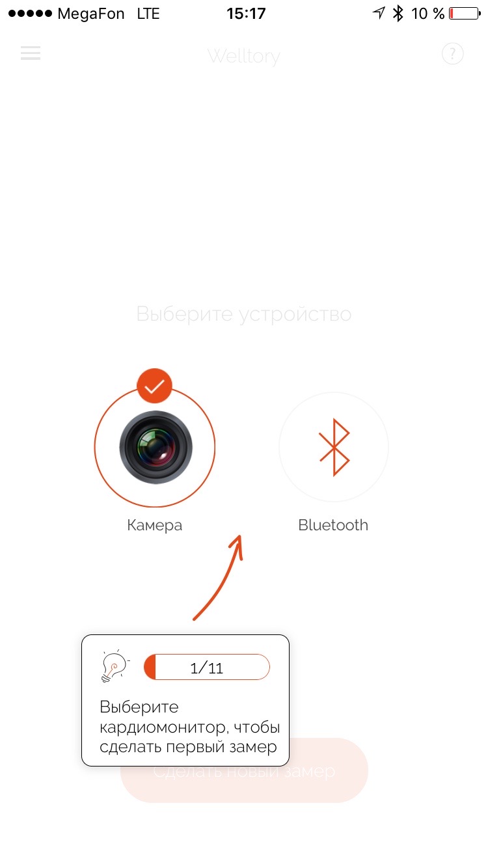The height and width of the screenshot is (868, 488).
Task: Tap the tooltip text about кардиомонитор
Action: coord(190,727)
